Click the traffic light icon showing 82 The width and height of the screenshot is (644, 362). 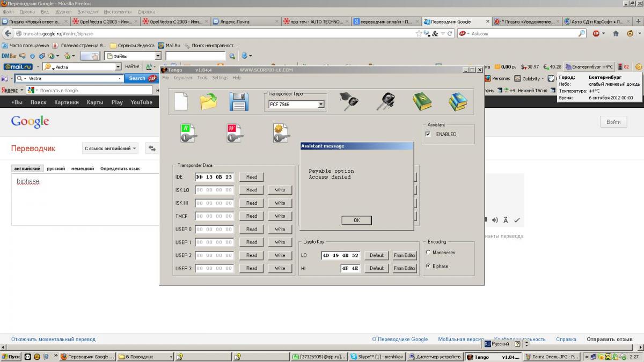[x=623, y=67]
